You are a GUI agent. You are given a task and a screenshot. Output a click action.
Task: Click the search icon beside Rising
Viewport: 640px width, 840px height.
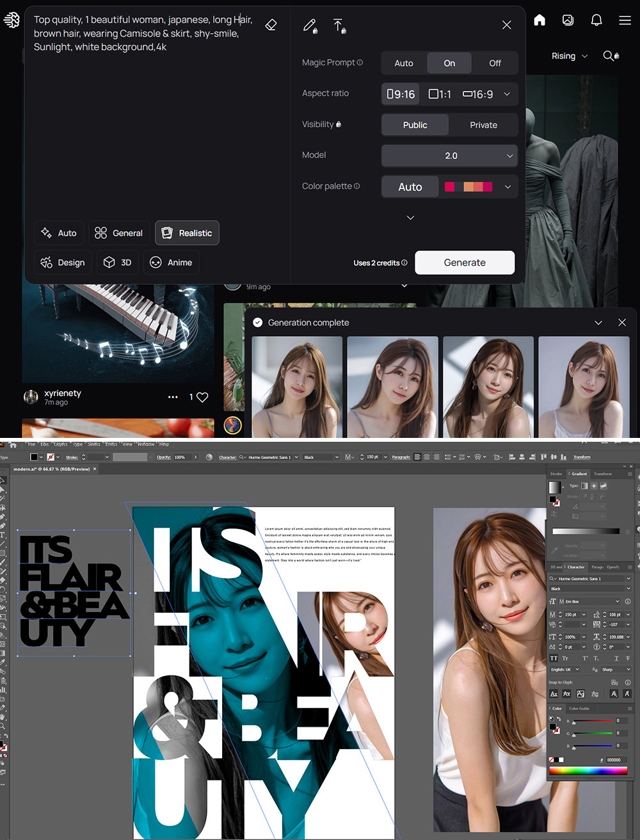(x=611, y=56)
